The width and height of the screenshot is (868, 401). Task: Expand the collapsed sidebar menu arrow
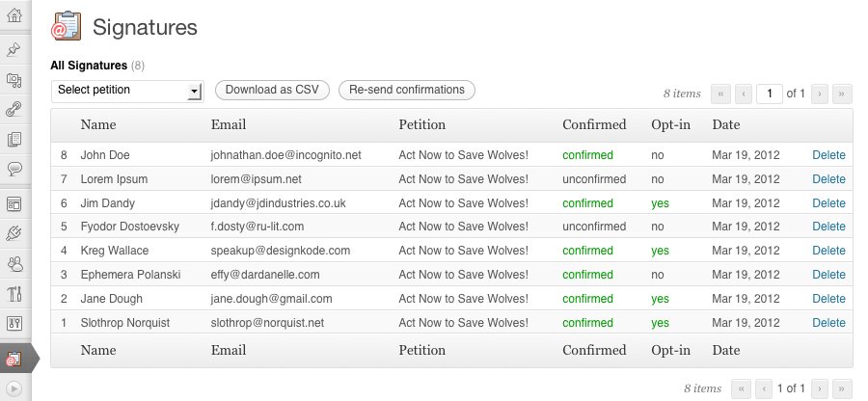(x=14, y=388)
